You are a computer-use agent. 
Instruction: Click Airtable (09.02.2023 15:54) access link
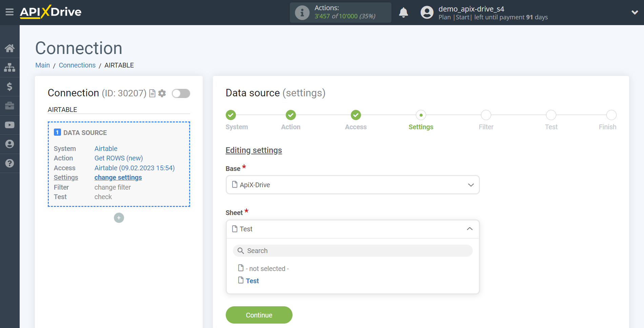(x=135, y=168)
